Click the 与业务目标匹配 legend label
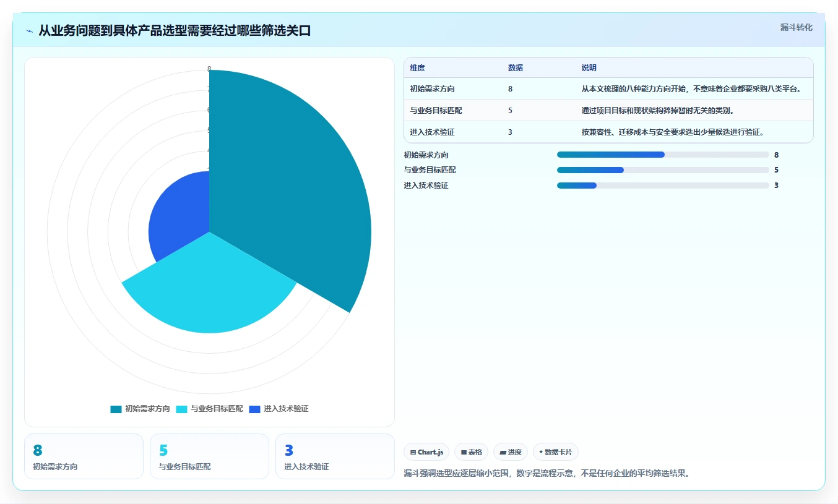The height and width of the screenshot is (504, 838). (x=217, y=409)
